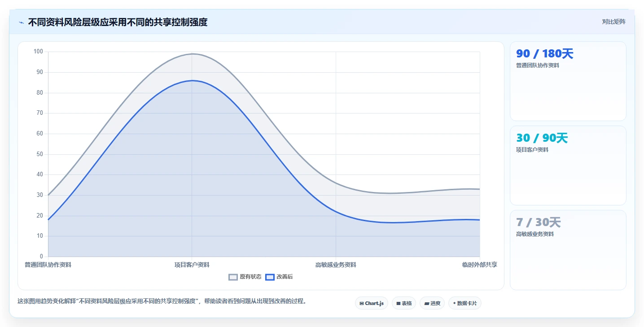The height and width of the screenshot is (327, 644).
Task: Open the 90 / 180天 data card
Action: pos(568,81)
